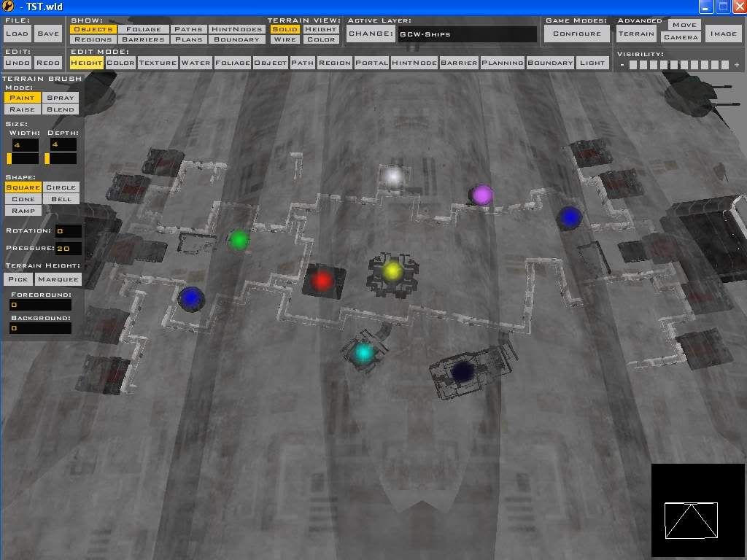The width and height of the screenshot is (747, 560).
Task: Click the minimap camera view box
Action: pyautogui.click(x=691, y=520)
